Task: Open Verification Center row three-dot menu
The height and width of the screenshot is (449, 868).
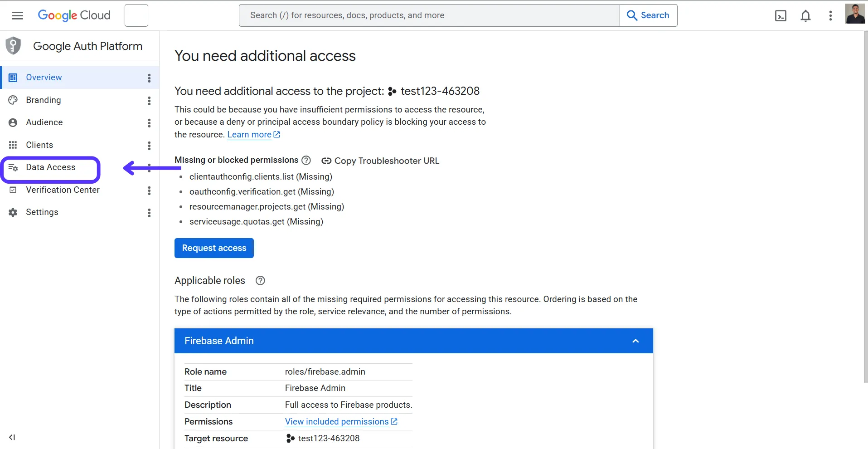Action: [149, 190]
